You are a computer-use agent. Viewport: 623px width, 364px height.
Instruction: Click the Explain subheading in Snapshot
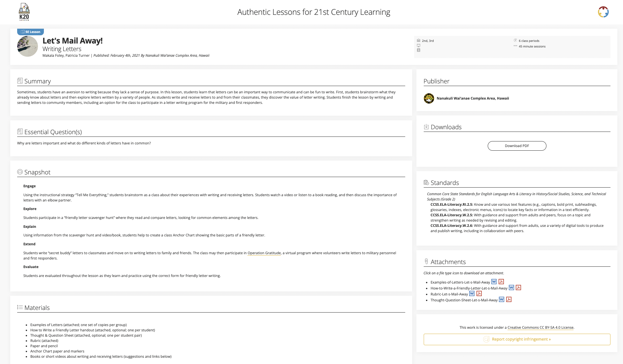click(x=30, y=227)
